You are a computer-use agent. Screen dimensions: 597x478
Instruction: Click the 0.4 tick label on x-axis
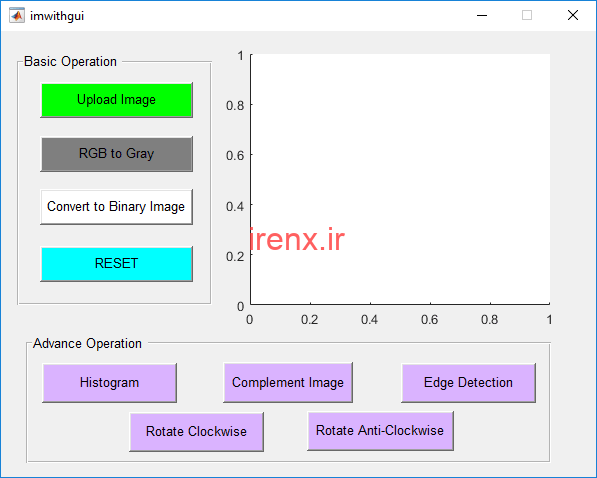[369, 320]
